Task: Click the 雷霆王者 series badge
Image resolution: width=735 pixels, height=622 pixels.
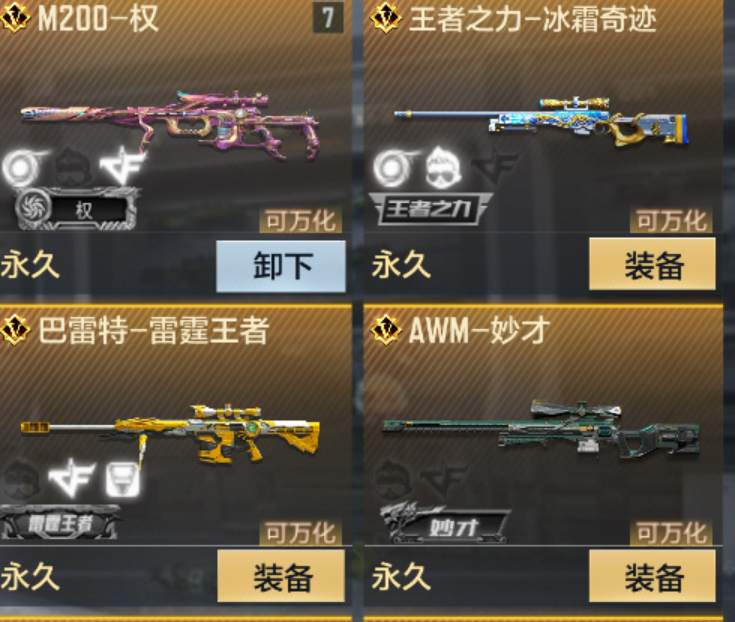Action: pyautogui.click(x=59, y=523)
